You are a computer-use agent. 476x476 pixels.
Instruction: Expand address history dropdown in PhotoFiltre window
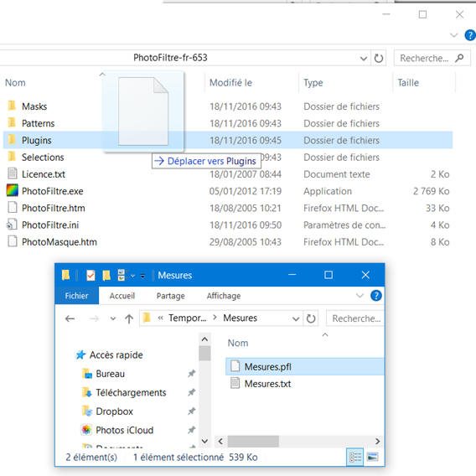tap(364, 59)
